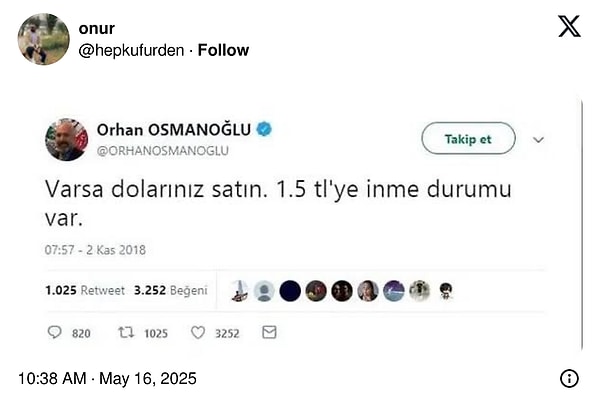Click the first liker avatar in the row

coord(239,290)
